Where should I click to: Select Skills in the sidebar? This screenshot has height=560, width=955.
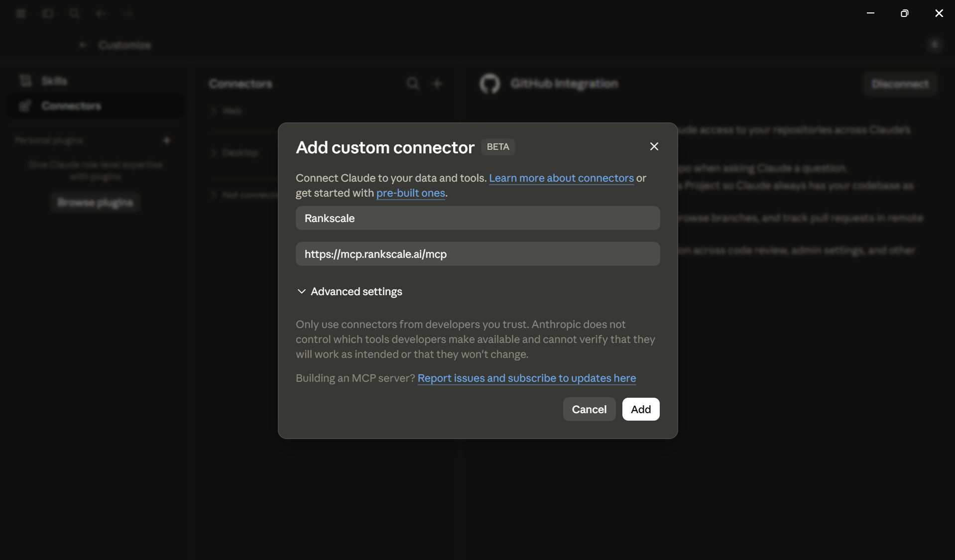(x=96, y=81)
